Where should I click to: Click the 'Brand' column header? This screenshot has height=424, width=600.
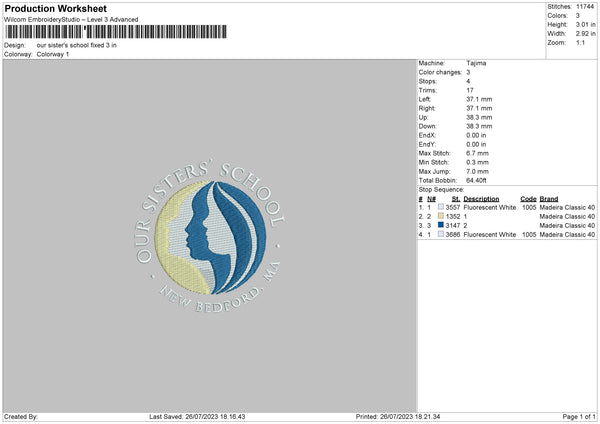[x=549, y=199]
